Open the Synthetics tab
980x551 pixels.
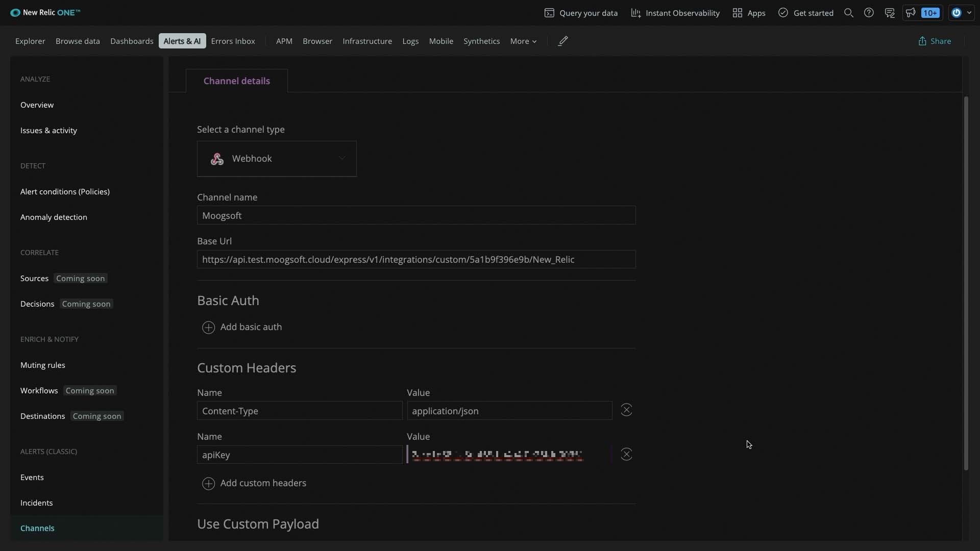coord(482,41)
